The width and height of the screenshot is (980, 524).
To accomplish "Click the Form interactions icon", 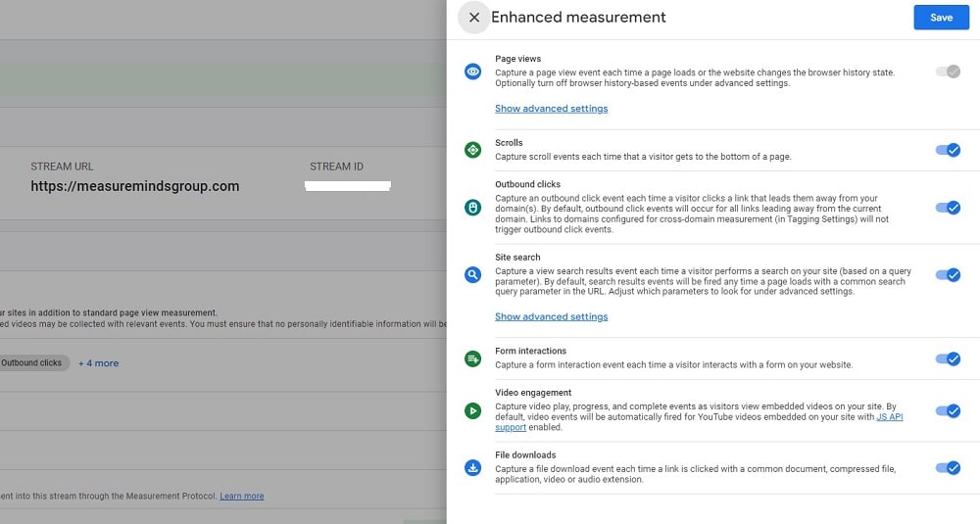I will (473, 358).
